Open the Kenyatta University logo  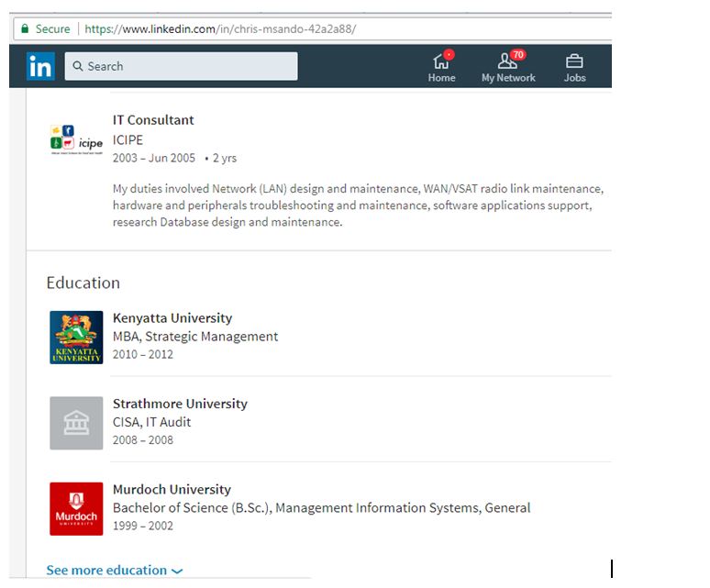point(76,338)
